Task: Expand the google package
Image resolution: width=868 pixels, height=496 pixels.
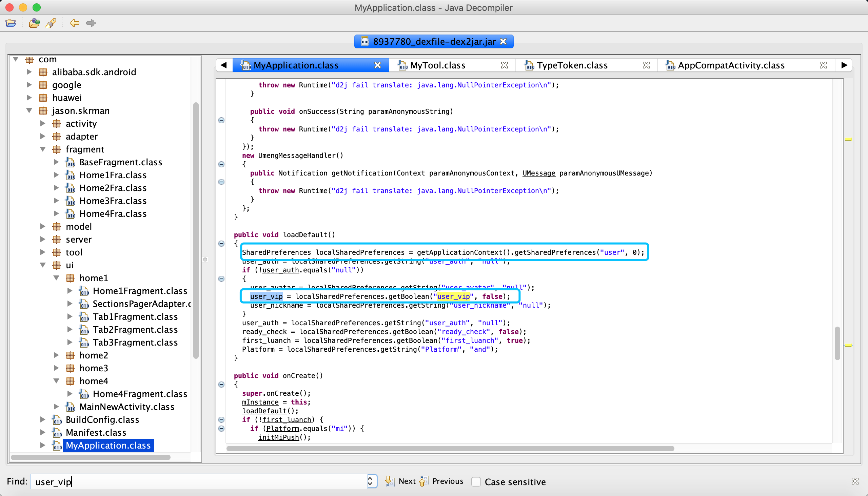Action: coord(29,85)
